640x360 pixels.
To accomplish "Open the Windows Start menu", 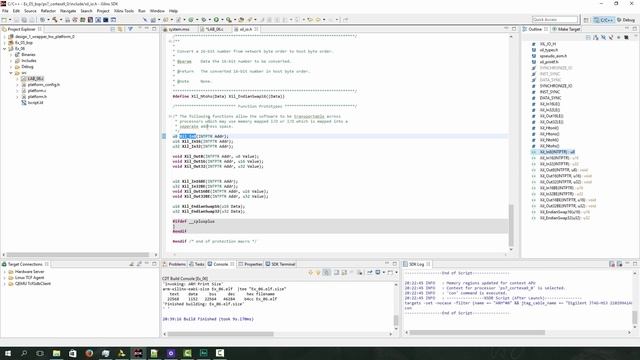I will click(x=8, y=353).
